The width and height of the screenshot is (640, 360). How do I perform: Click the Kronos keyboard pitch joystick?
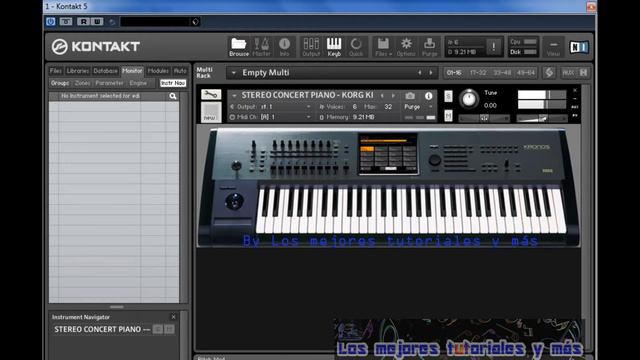click(x=234, y=202)
